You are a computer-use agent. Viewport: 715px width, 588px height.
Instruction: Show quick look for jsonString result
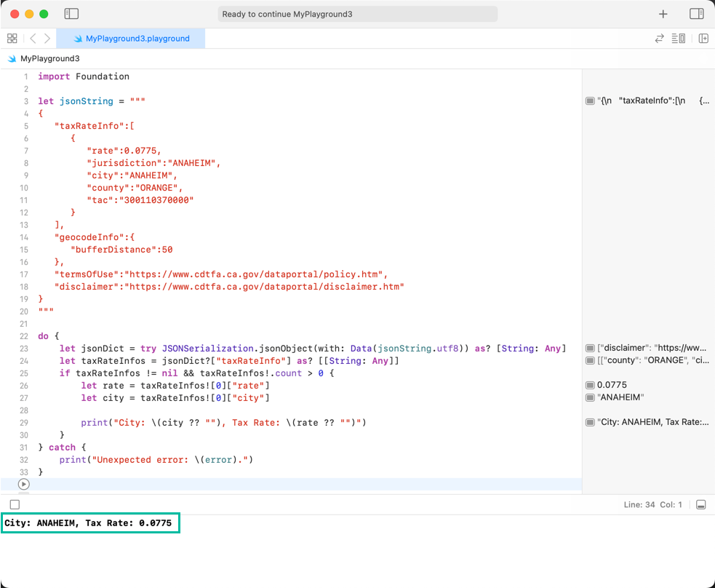point(590,101)
